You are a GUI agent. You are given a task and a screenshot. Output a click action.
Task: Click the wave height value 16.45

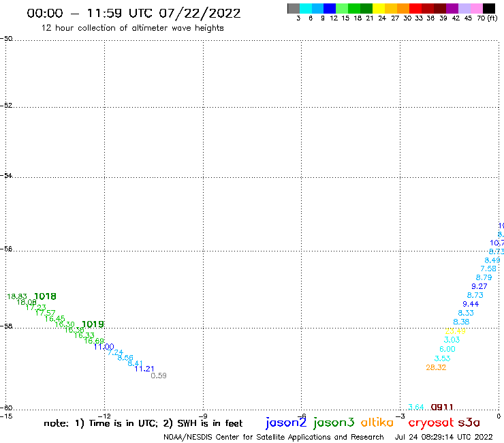pyautogui.click(x=54, y=319)
